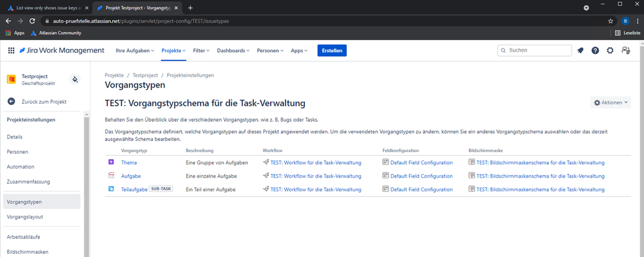Click the Suchen search field
644x257 pixels.
click(534, 50)
